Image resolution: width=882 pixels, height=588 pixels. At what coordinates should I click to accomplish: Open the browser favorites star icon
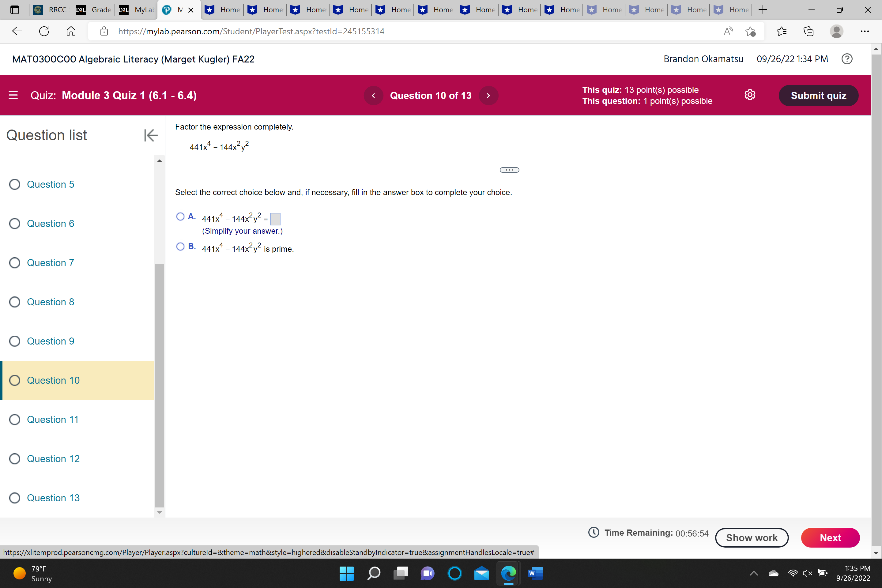point(782,31)
